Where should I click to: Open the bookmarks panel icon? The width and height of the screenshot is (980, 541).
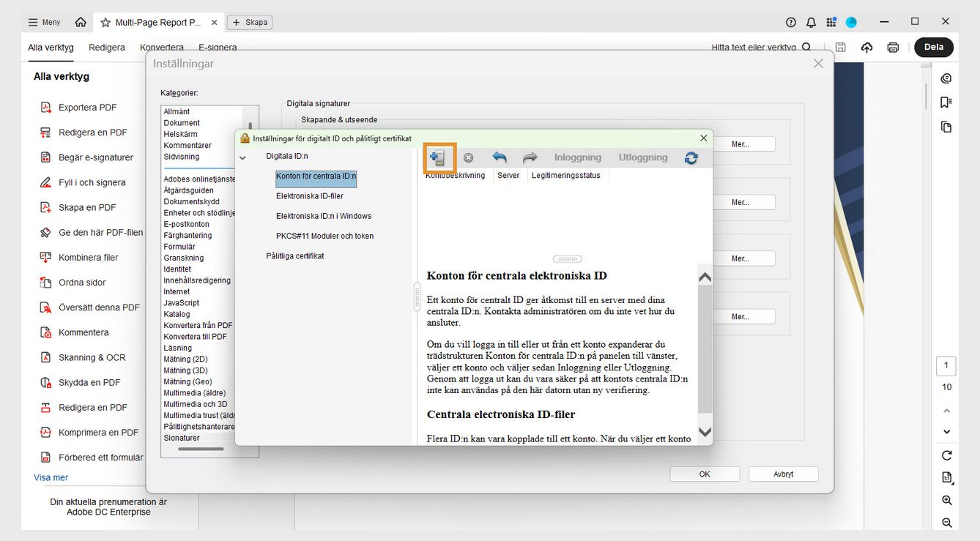[x=946, y=102]
